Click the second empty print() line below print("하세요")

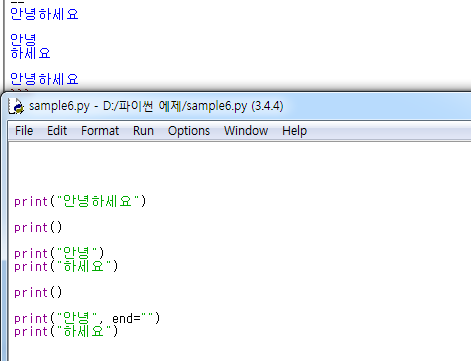(38, 292)
